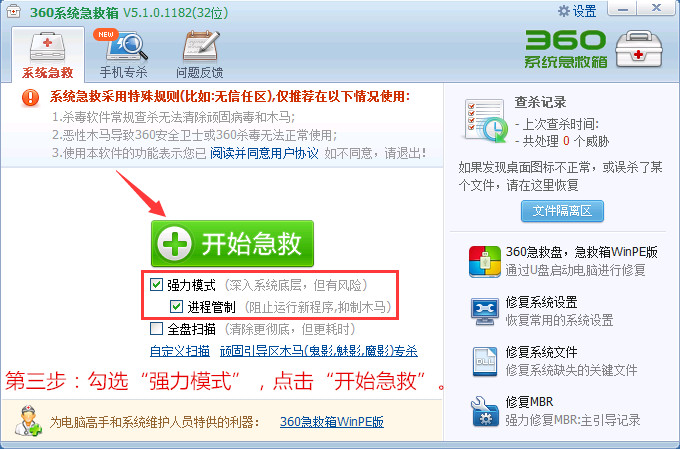This screenshot has width=680, height=449.
Task: Open the 问题反馈 notepad icon
Action: [201, 46]
